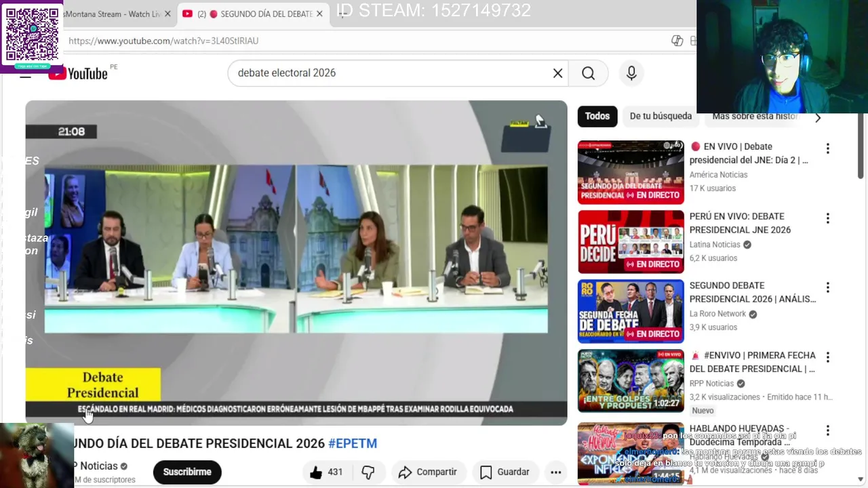This screenshot has height=488, width=868.
Task: Open options for PERÚ EN VIVO video
Action: [x=827, y=218]
